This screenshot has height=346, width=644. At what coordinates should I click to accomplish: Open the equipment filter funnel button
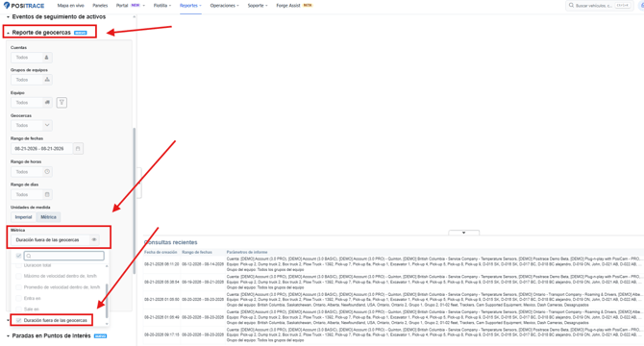(x=62, y=102)
